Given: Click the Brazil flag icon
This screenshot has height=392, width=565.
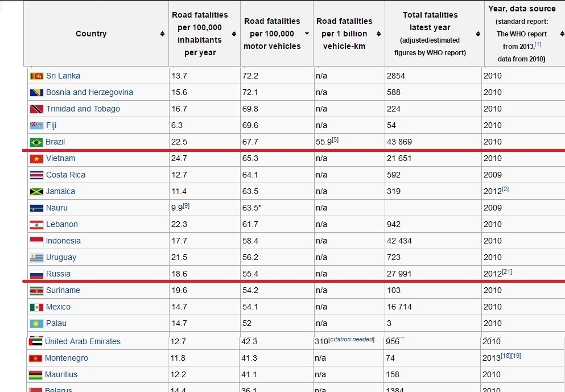Looking at the screenshot, I should click(x=36, y=142).
